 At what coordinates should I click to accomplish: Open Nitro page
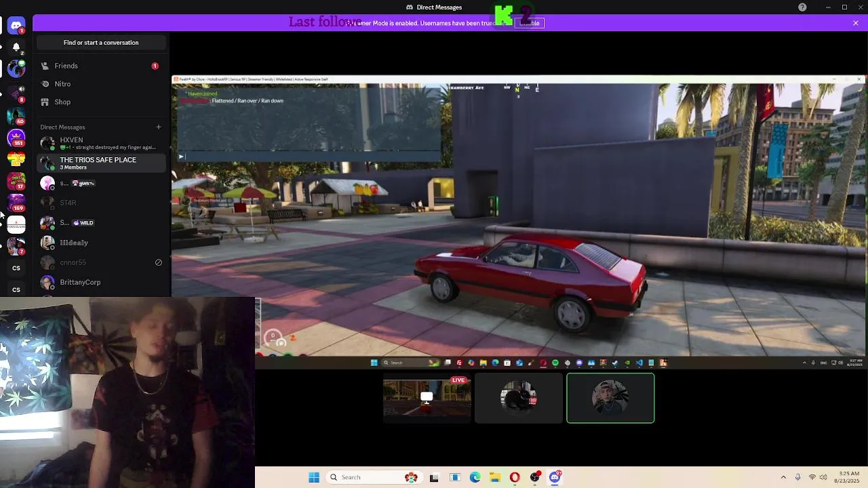click(x=101, y=84)
